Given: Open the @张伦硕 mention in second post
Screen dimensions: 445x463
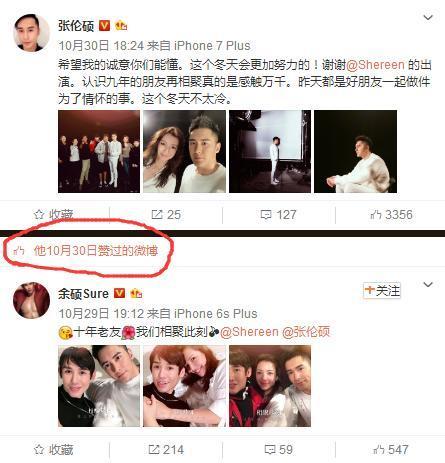Looking at the screenshot, I should pos(306,332).
